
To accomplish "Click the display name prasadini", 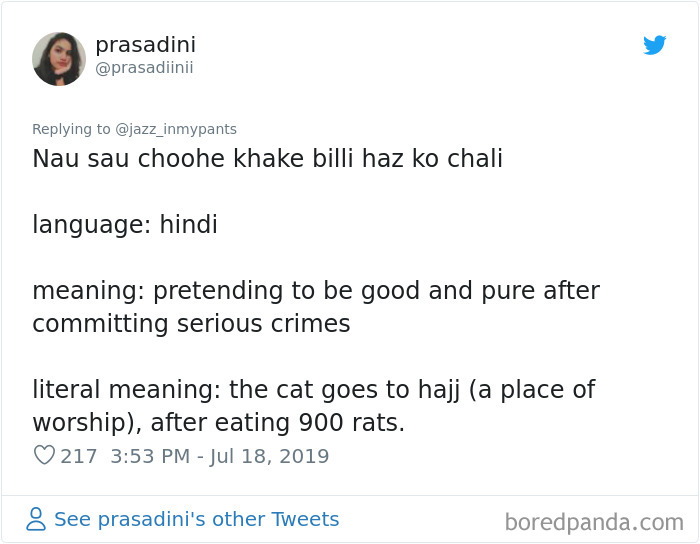I will [x=146, y=44].
